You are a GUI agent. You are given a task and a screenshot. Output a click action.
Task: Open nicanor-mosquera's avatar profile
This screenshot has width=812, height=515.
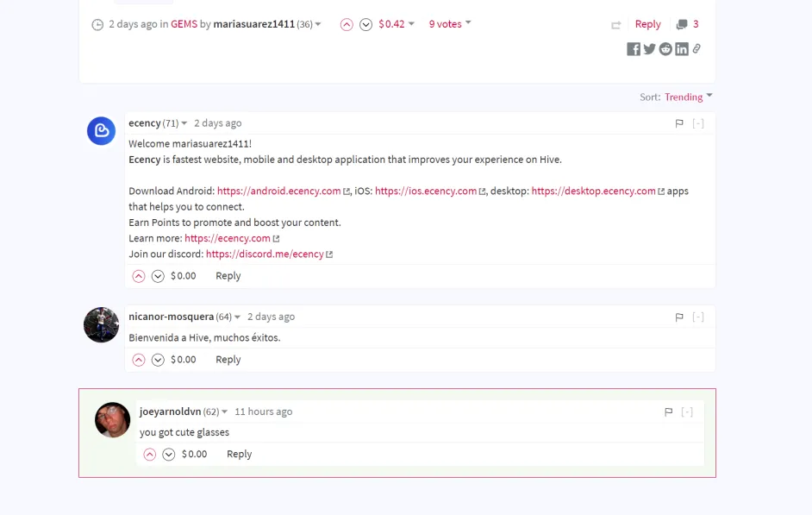101,325
